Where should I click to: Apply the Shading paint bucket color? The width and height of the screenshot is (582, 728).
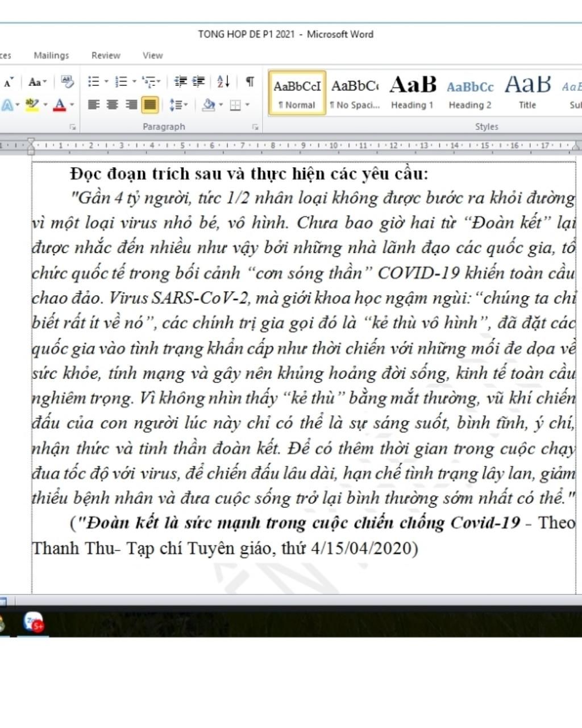pyautogui.click(x=209, y=105)
